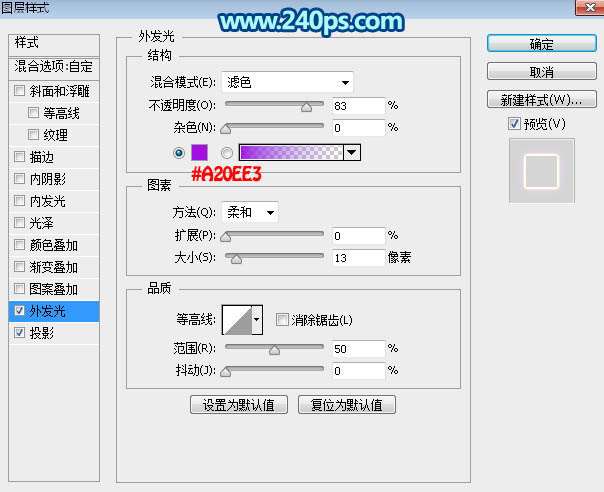Open the 内发光 settings row
The height and width of the screenshot is (492, 604).
coord(54,201)
